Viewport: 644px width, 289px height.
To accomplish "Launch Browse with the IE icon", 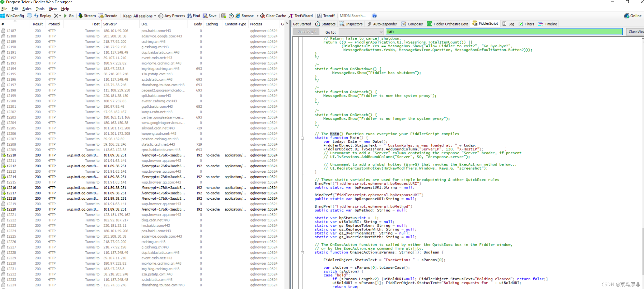I will [244, 16].
